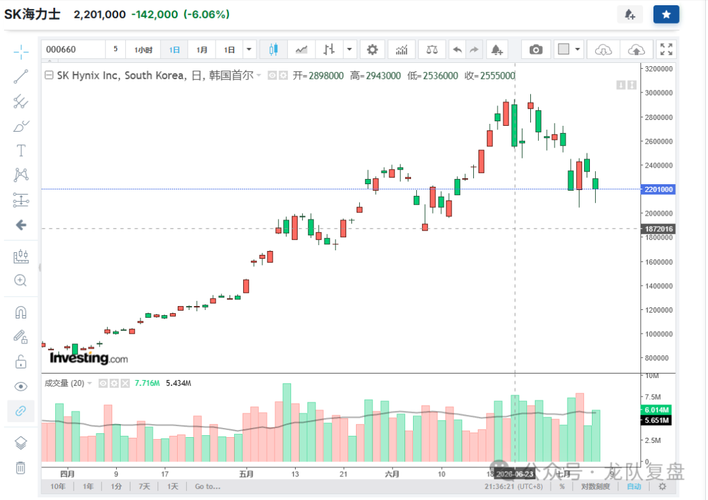
Task: Activate the zoom-in magnifier tool
Action: click(x=21, y=280)
